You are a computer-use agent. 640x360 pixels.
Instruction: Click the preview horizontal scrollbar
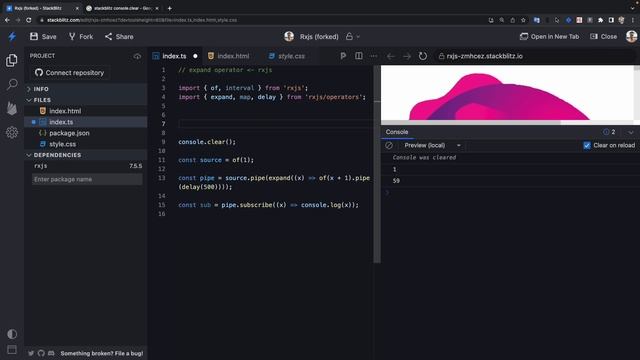click(x=471, y=122)
